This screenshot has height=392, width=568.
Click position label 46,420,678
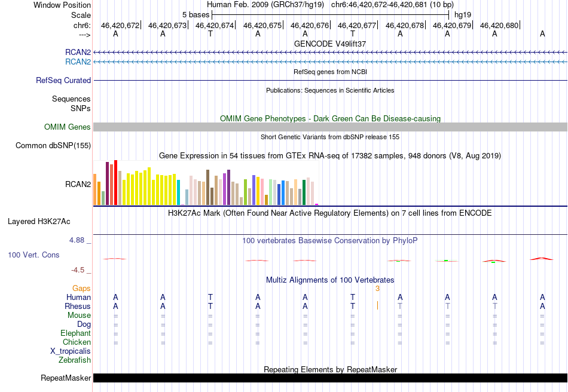pyautogui.click(x=404, y=25)
